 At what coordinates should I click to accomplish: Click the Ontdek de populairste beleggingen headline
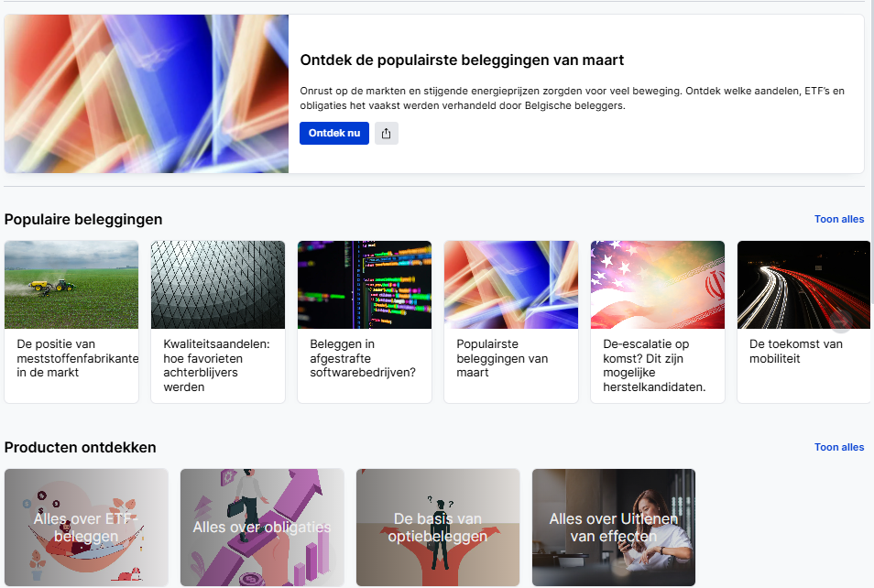462,60
